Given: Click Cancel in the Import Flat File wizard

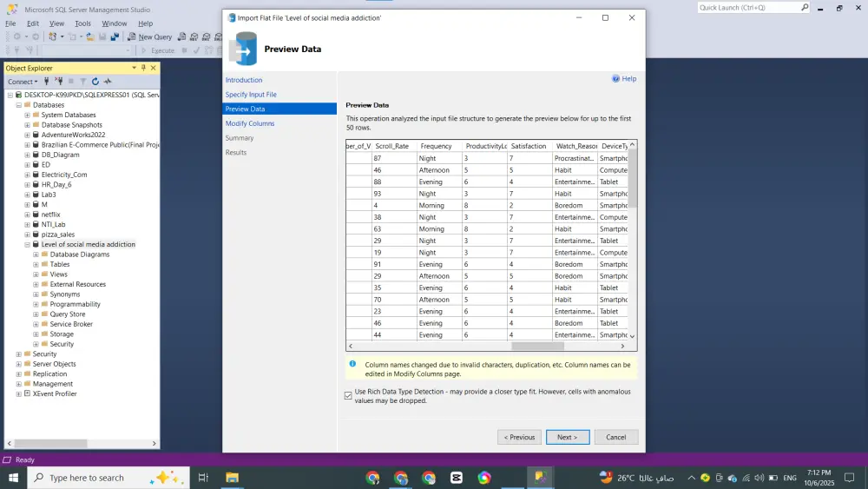Looking at the screenshot, I should 615,437.
